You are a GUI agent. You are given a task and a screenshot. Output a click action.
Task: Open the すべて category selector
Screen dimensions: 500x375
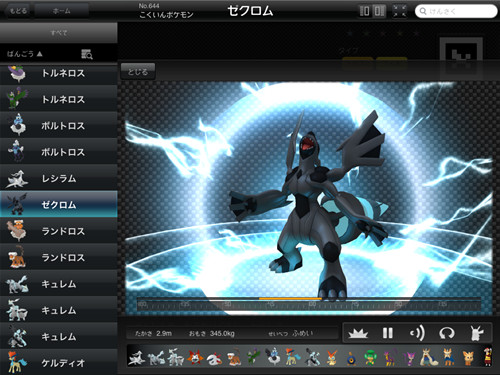59,32
